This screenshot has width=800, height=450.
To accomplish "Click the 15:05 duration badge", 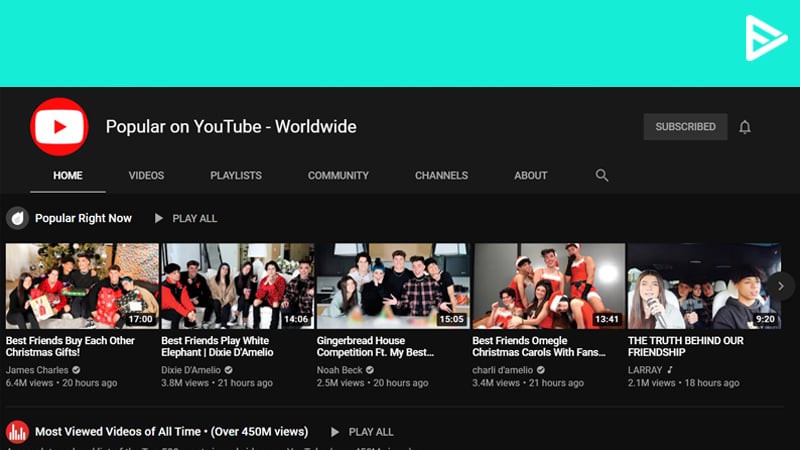I will pos(452,319).
